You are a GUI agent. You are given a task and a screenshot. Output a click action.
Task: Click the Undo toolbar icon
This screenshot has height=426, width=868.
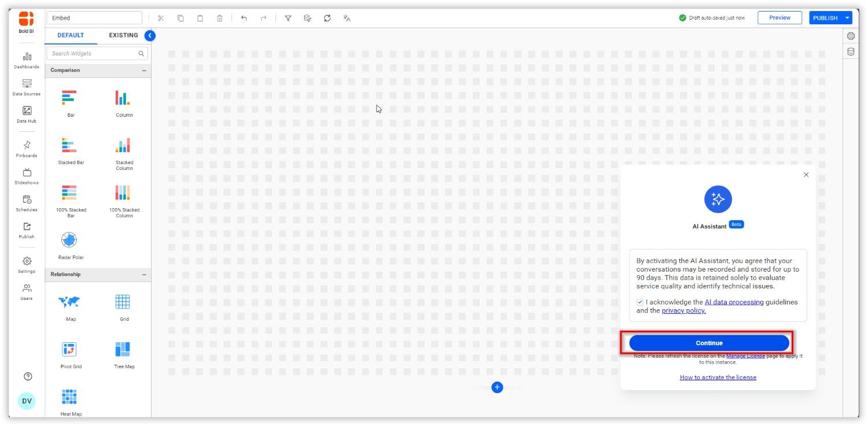point(244,18)
